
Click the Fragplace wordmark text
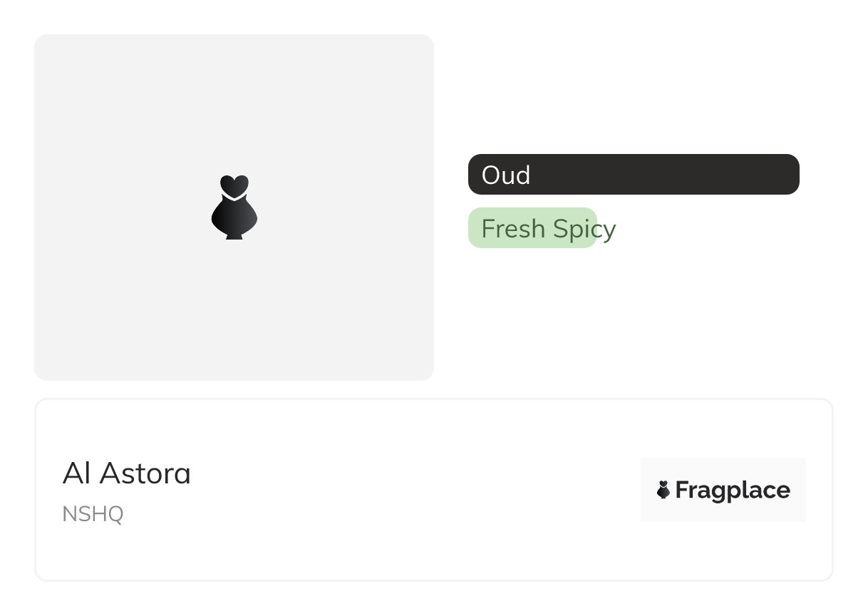pyautogui.click(x=733, y=491)
